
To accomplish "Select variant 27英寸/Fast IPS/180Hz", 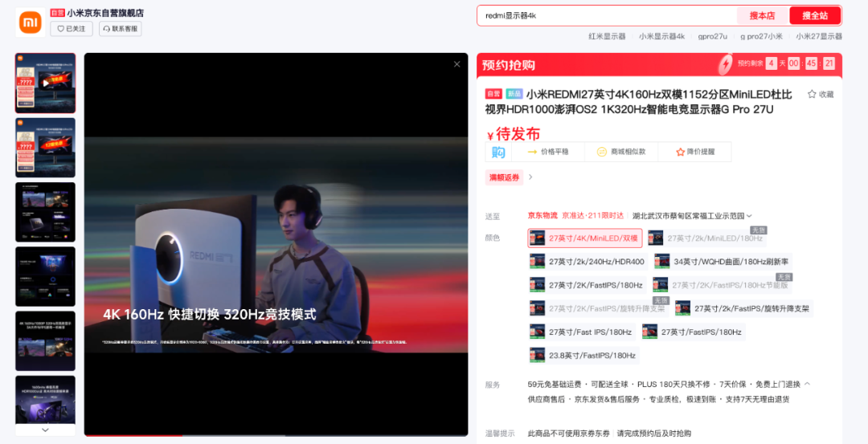I will pyautogui.click(x=582, y=332).
